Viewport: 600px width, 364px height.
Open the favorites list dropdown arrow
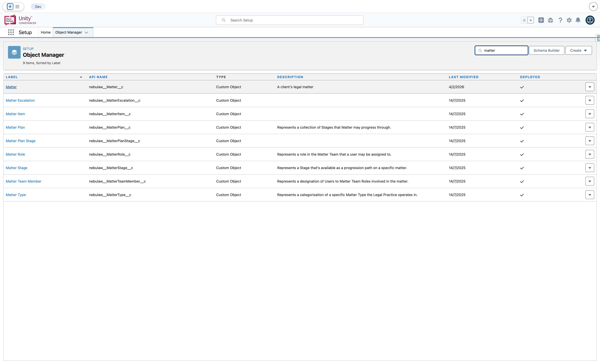pos(531,20)
